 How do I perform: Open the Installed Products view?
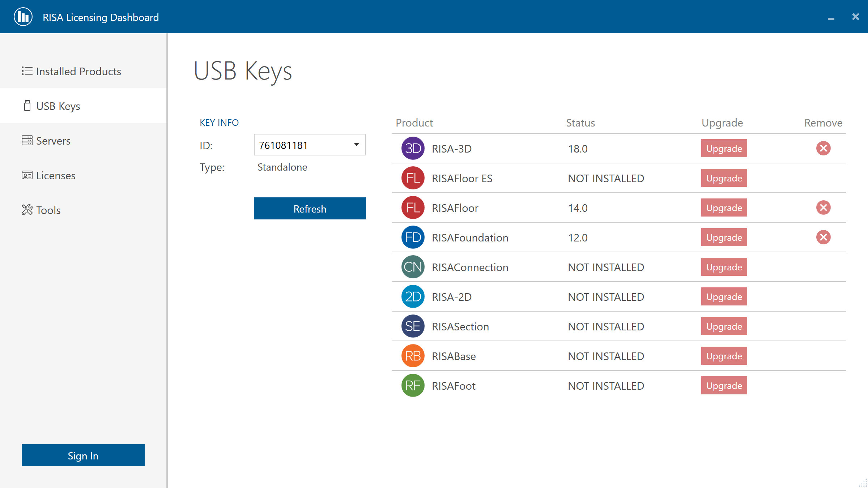(x=78, y=71)
